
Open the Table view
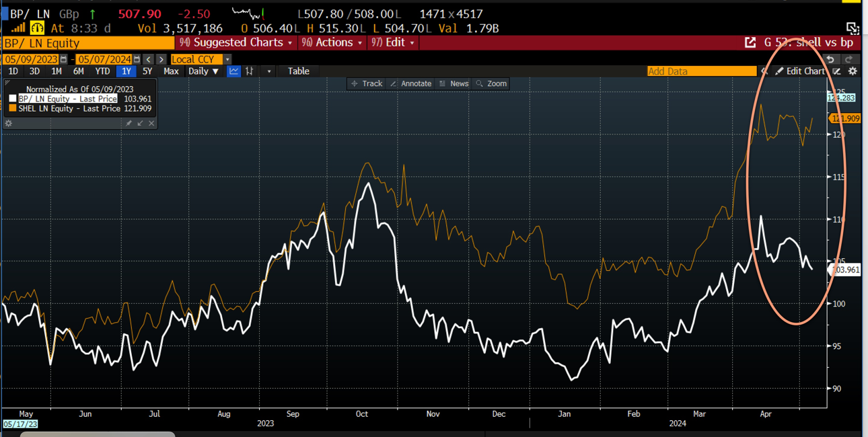coord(297,71)
